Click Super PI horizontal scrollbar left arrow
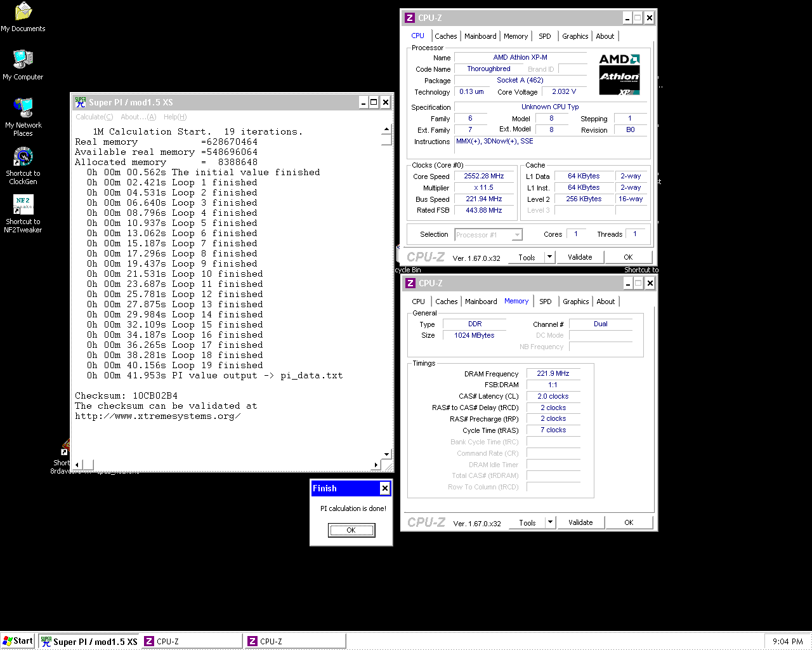Viewport: 812px width, 650px height. [77, 465]
